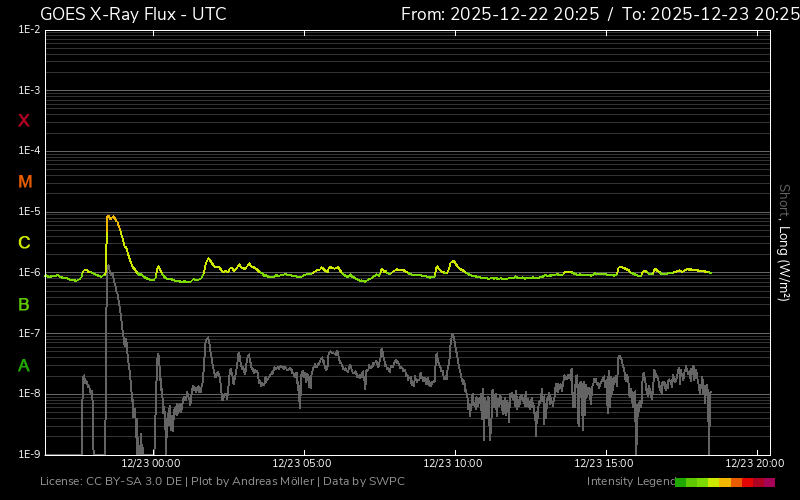The width and height of the screenshot is (800, 500).
Task: Click the 12/23 00:00 time axis label
Action: tap(151, 463)
